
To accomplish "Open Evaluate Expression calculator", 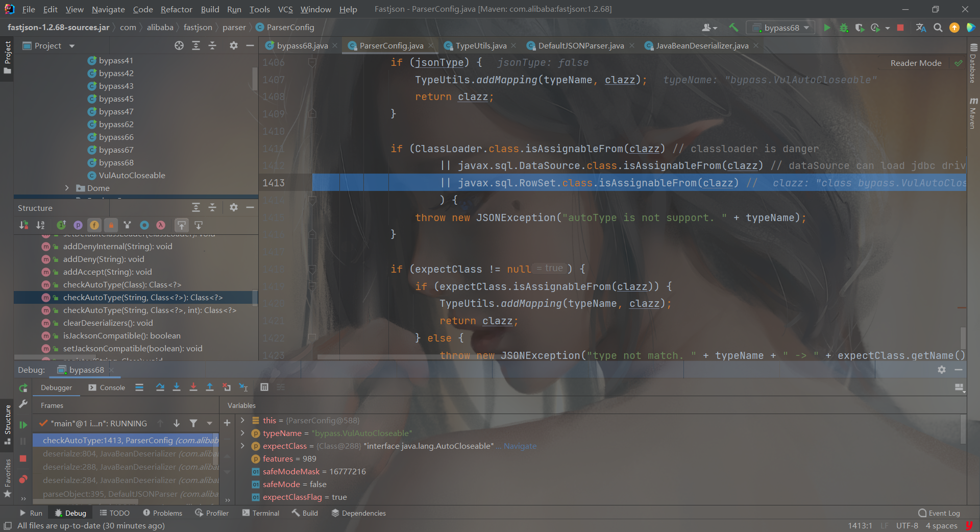I will point(264,388).
